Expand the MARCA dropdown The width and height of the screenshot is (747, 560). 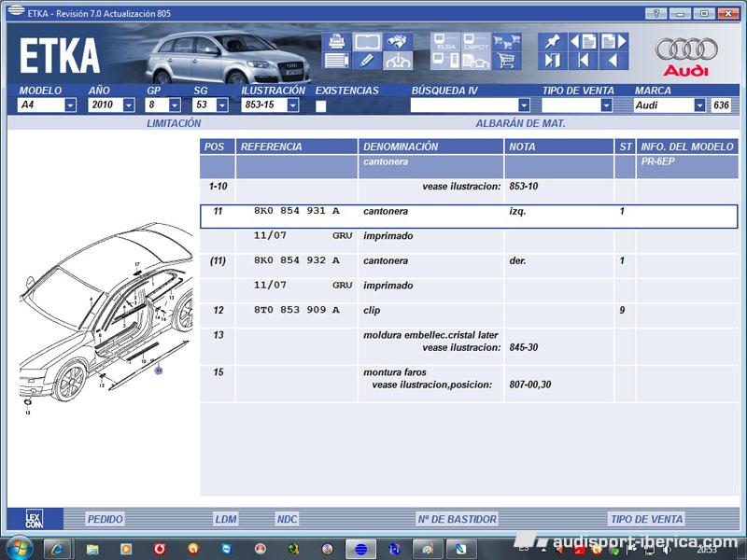click(699, 105)
